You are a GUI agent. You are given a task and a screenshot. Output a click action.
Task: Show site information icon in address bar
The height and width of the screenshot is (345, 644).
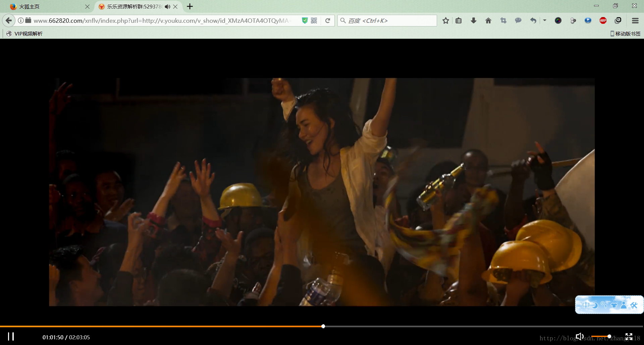[x=21, y=20]
